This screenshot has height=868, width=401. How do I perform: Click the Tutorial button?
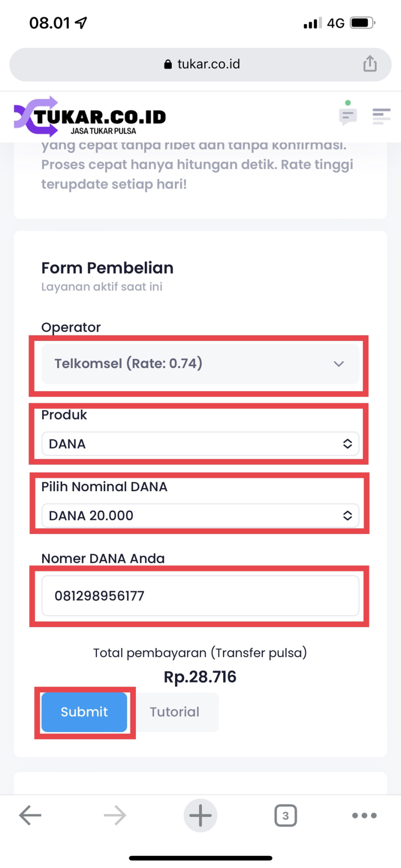174,712
